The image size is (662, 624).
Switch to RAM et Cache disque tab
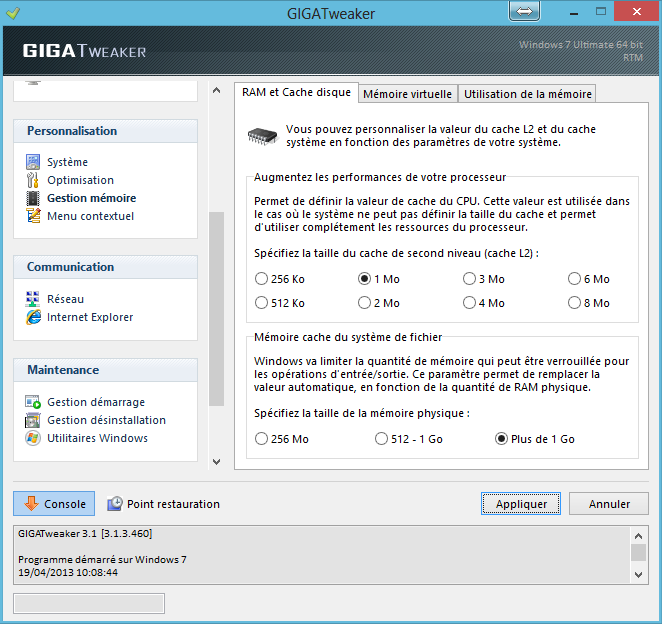296,92
